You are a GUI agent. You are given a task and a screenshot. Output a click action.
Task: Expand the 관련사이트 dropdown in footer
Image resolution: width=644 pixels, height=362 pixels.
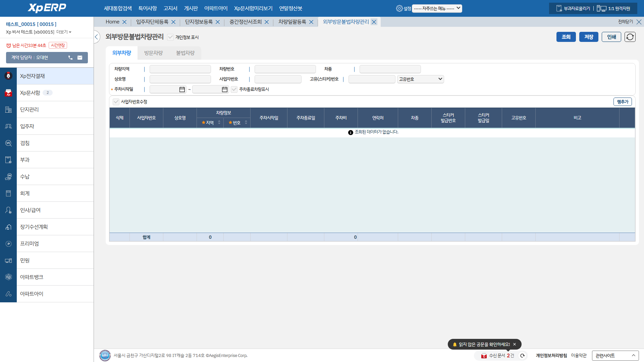click(615, 356)
